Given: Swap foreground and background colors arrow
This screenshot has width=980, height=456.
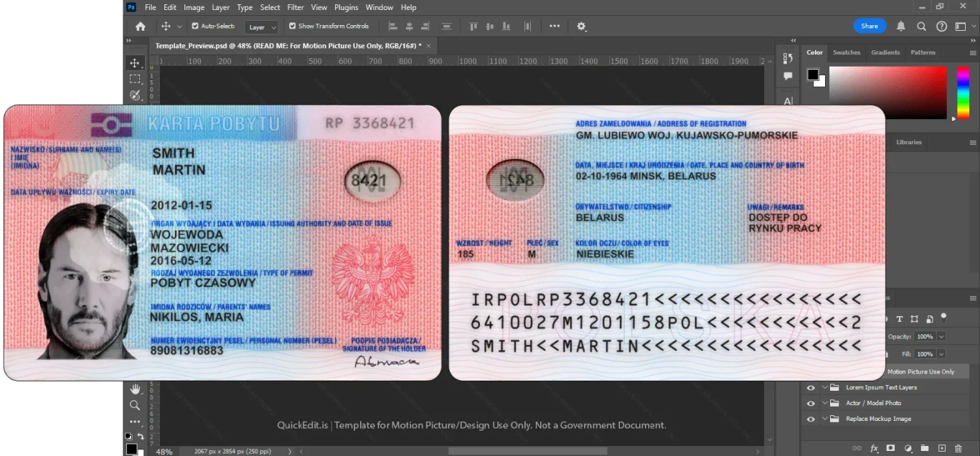Looking at the screenshot, I should (x=141, y=436).
